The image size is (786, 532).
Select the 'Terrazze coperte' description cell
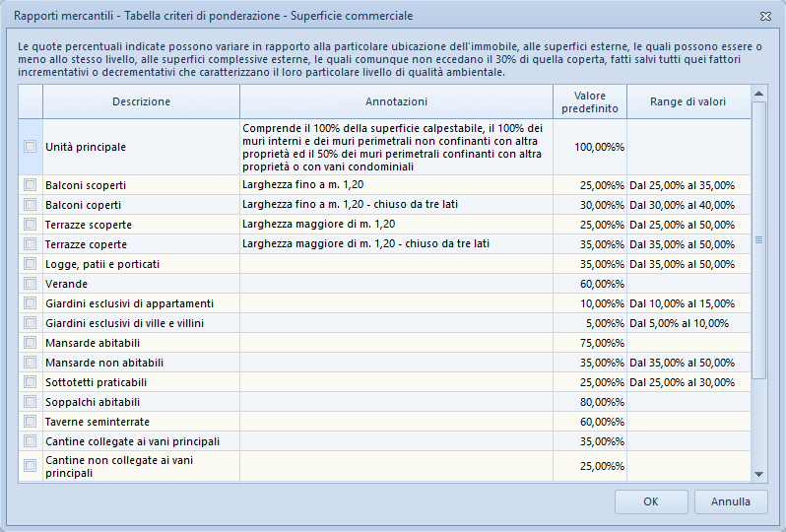coord(142,244)
